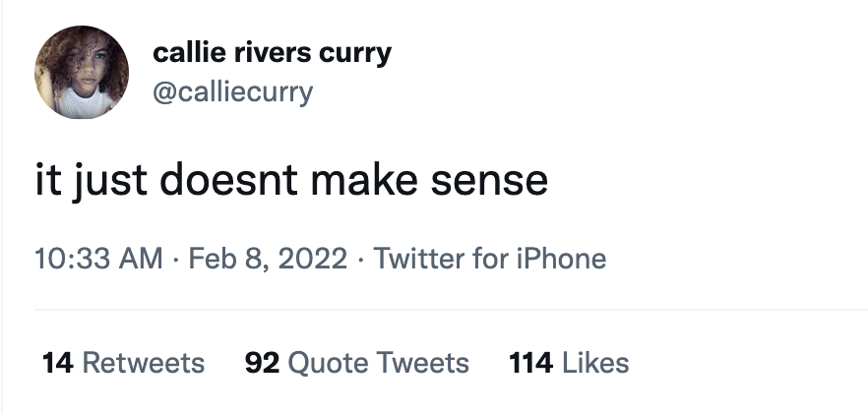Show the 114 Likes list

point(569,363)
